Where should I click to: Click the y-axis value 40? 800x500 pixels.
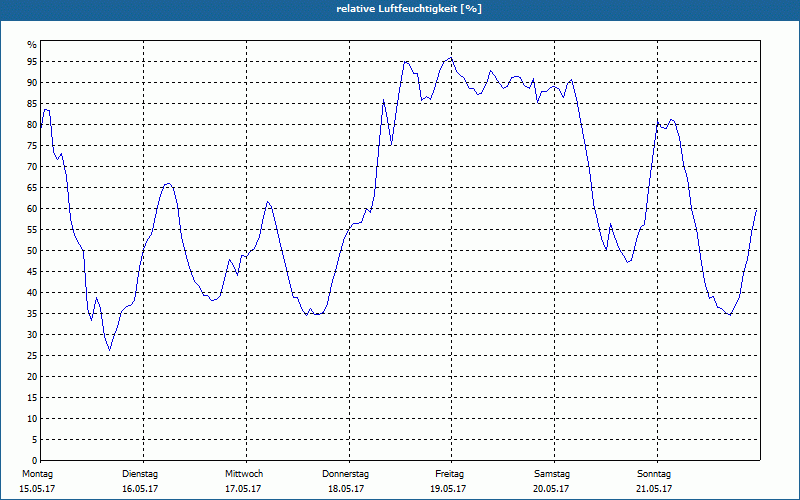[x=32, y=293]
